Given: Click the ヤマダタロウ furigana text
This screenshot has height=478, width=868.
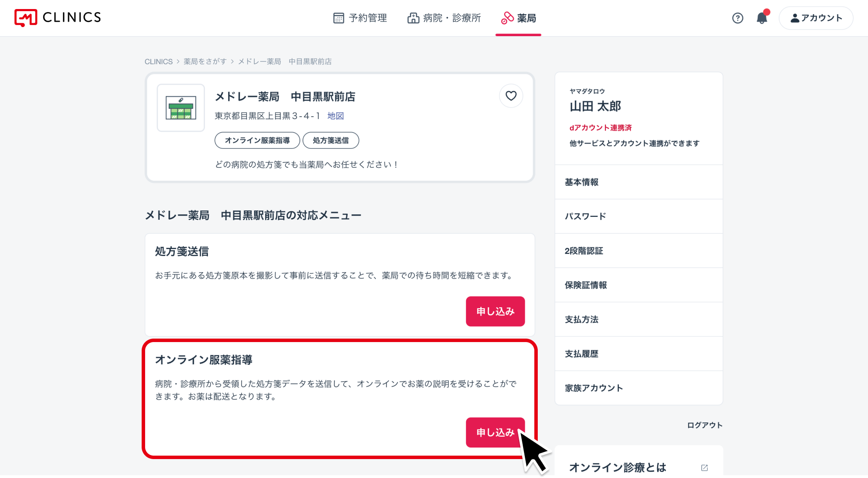Looking at the screenshot, I should coord(587,91).
